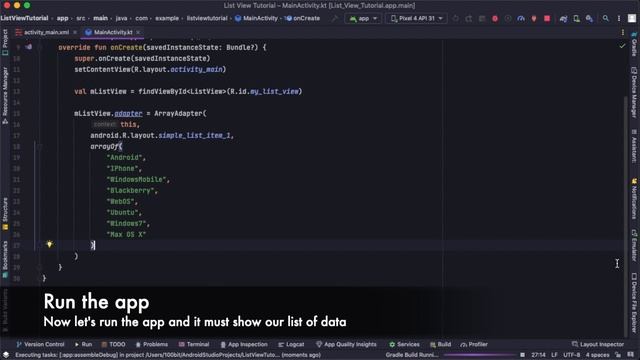The width and height of the screenshot is (640, 360).
Task: Open the Terminal tool window
Action: click(194, 344)
